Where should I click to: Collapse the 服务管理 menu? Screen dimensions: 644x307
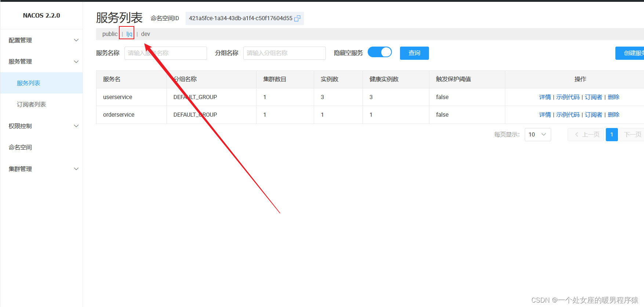41,62
